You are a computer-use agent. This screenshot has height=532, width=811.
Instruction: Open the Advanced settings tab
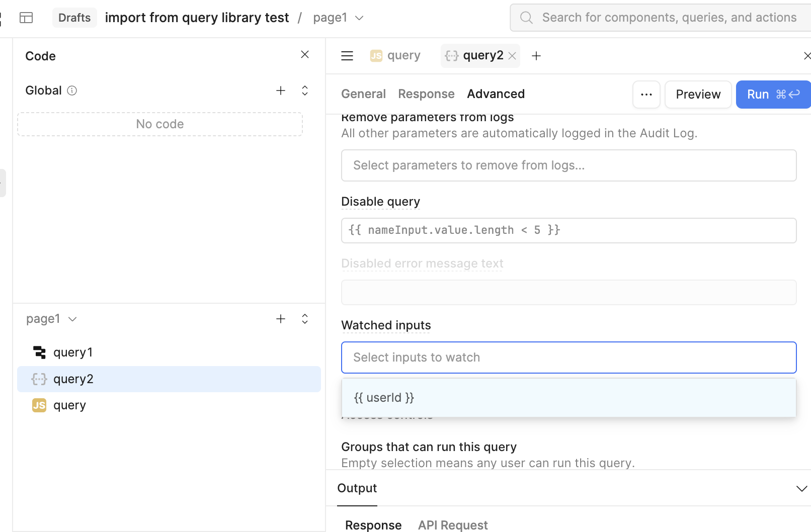point(496,94)
